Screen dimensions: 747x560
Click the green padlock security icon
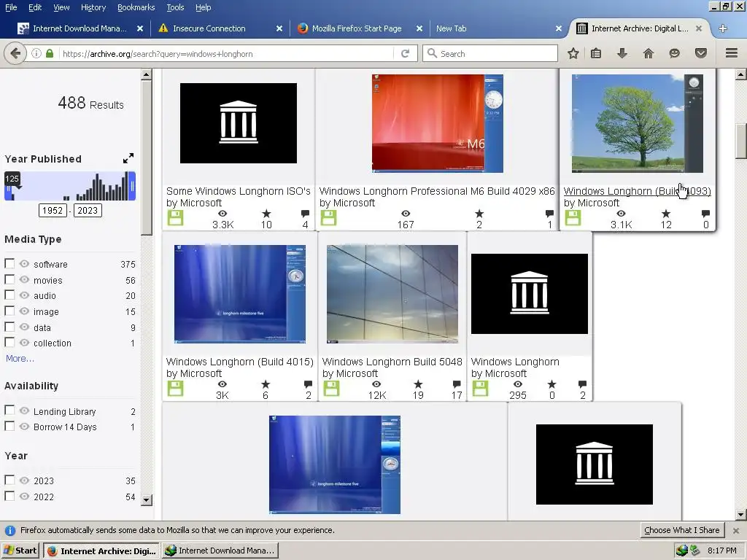coord(50,53)
